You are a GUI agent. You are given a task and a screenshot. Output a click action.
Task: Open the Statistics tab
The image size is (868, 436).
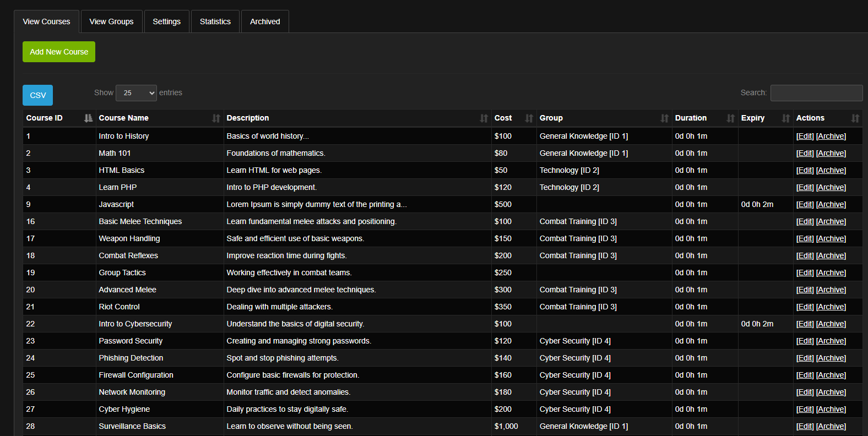coord(215,21)
